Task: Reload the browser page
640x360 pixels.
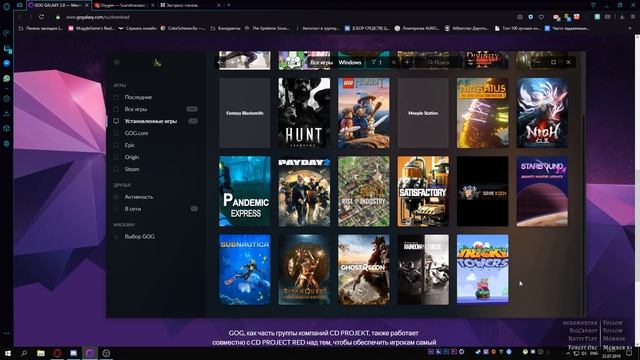Action: tap(41, 17)
